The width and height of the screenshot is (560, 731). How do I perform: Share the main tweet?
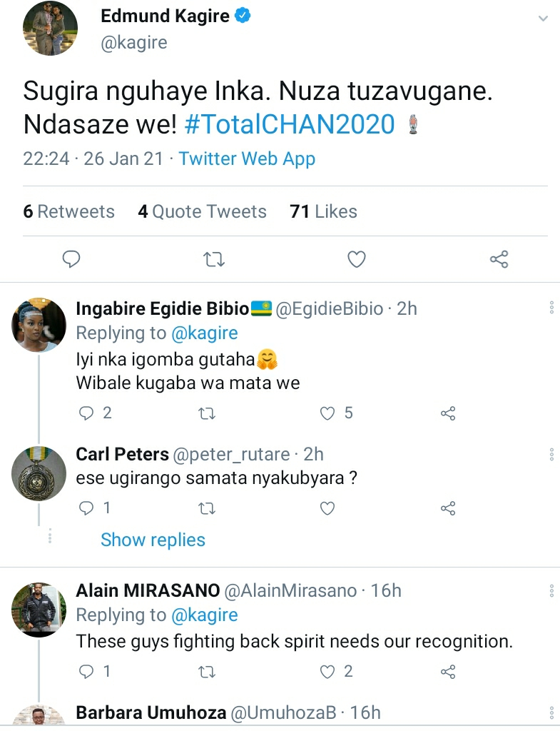tap(499, 259)
